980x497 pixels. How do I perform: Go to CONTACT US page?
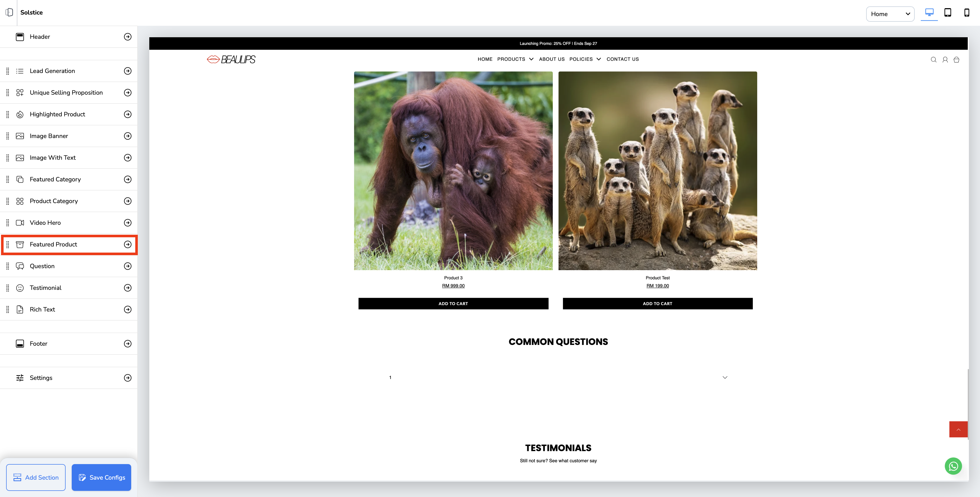pyautogui.click(x=622, y=59)
